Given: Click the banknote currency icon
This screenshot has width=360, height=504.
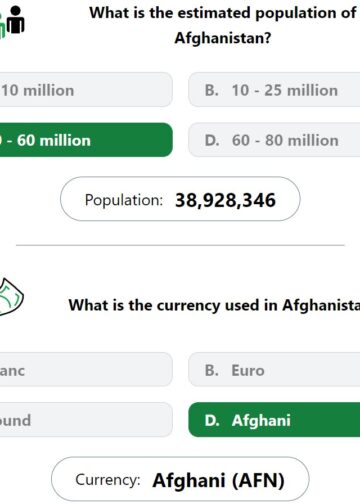Looking at the screenshot, I should pyautogui.click(x=11, y=296).
